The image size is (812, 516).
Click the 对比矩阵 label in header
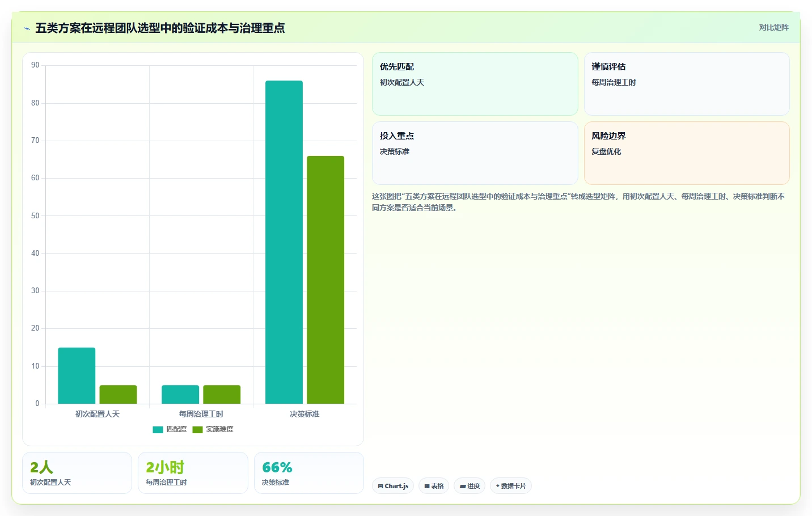(x=773, y=27)
